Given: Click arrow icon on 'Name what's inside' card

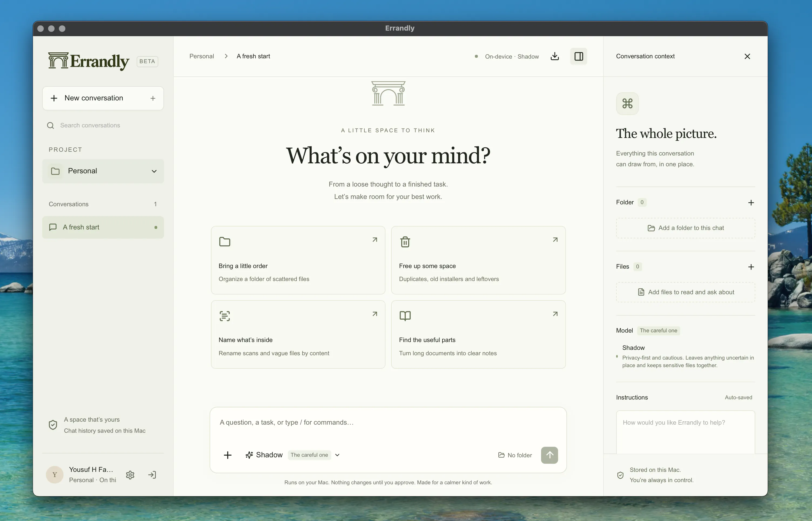Looking at the screenshot, I should pos(374,314).
